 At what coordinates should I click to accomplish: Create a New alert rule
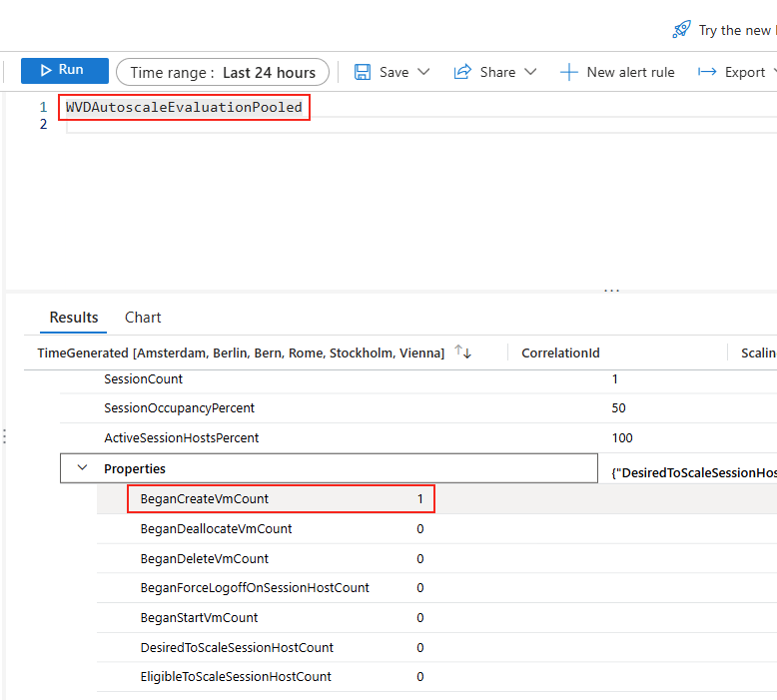[x=617, y=72]
